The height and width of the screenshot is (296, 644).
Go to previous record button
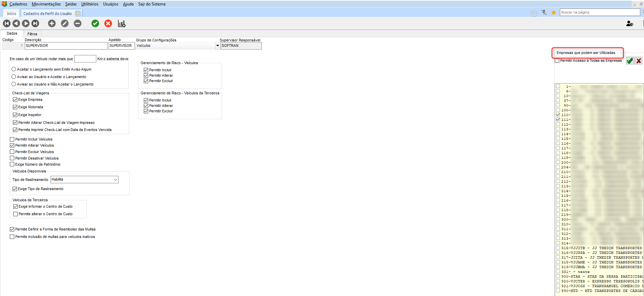point(16,23)
